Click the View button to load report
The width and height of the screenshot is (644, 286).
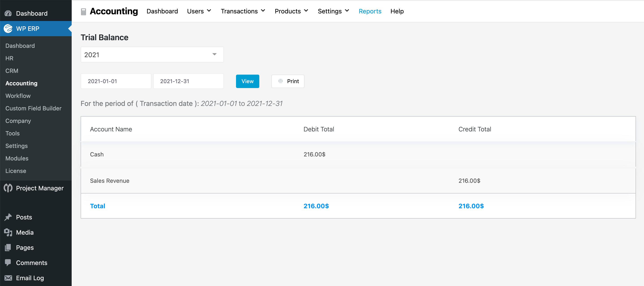tap(247, 81)
